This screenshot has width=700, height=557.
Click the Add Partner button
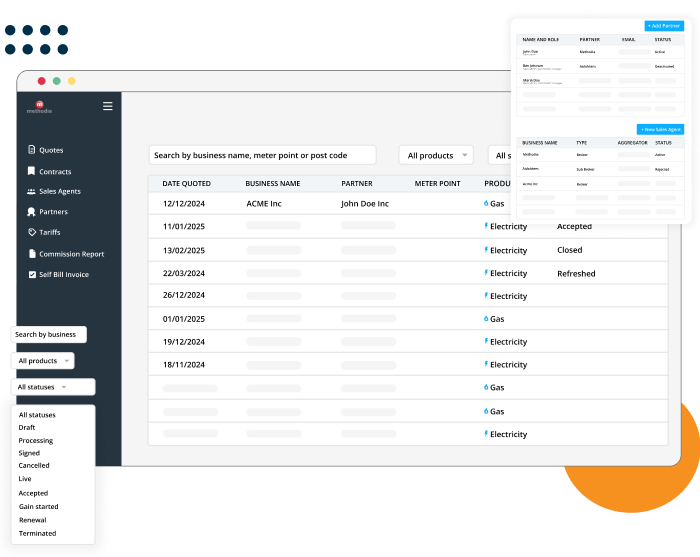pos(664,25)
